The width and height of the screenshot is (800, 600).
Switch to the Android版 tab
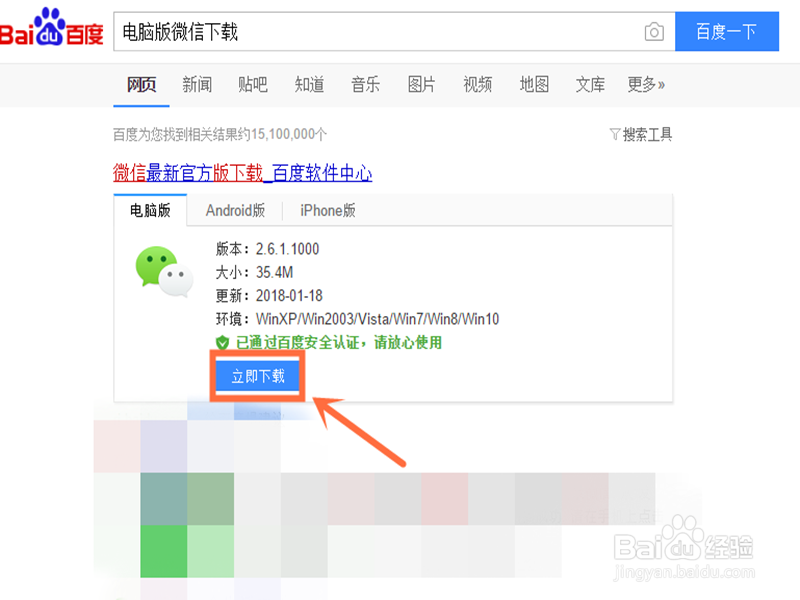click(236, 210)
